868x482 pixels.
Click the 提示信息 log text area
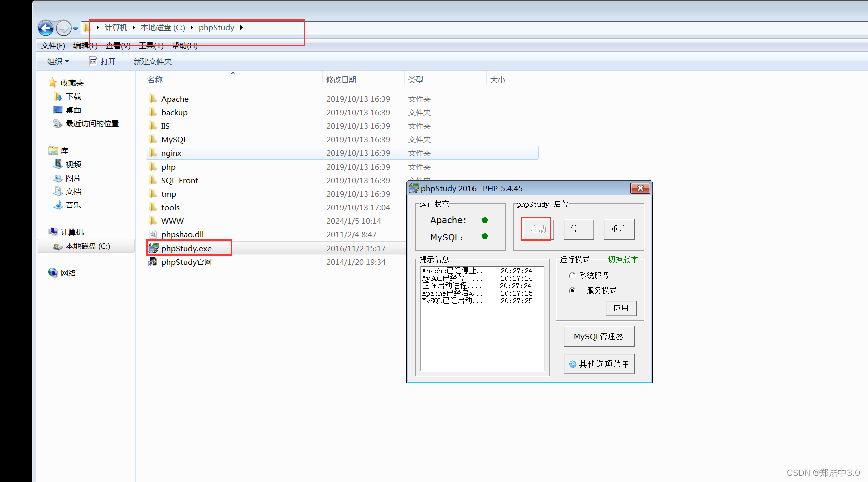point(483,318)
